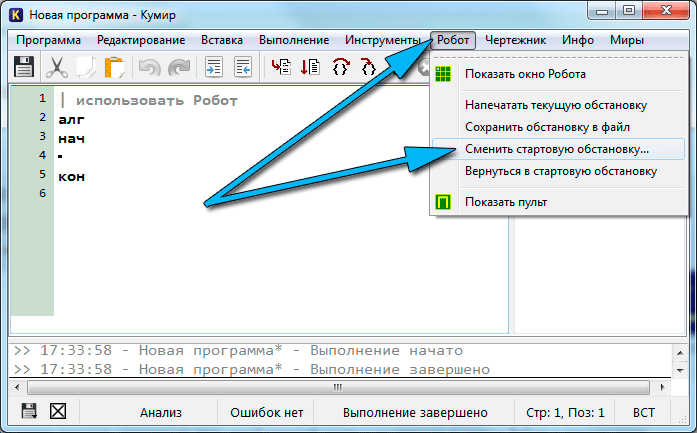The width and height of the screenshot is (697, 433).
Task: Click the Redo arrow icon
Action: pyautogui.click(x=179, y=68)
